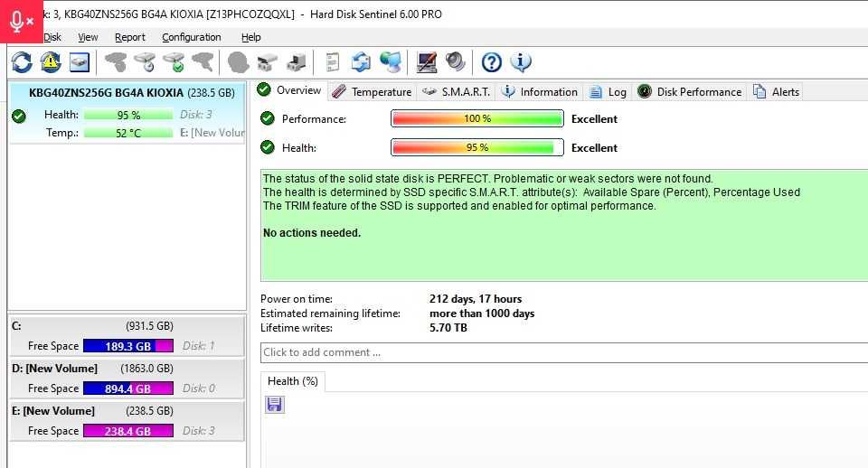The width and height of the screenshot is (868, 468).
Task: Open the Information tab
Action: click(x=540, y=92)
